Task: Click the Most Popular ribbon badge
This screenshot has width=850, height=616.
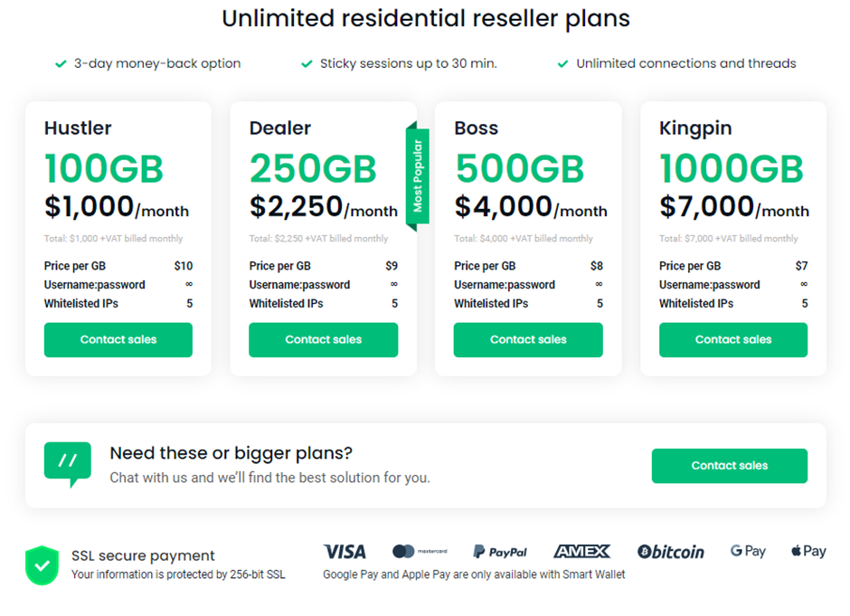Action: pyautogui.click(x=417, y=175)
